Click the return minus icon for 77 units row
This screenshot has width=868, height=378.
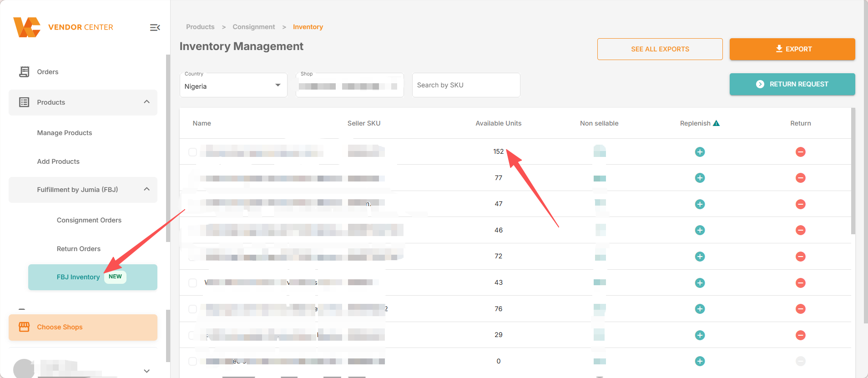(x=800, y=178)
